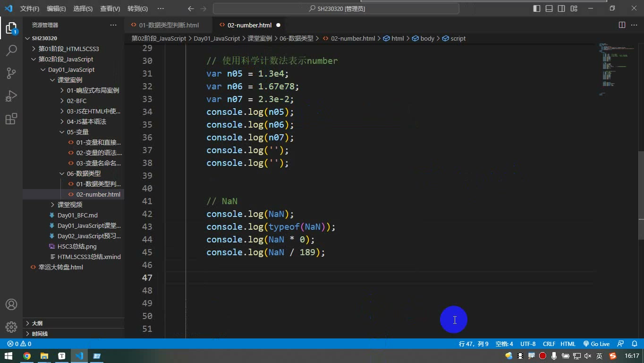This screenshot has height=363, width=644.
Task: Open the 选择(S) menu
Action: pyautogui.click(x=83, y=9)
